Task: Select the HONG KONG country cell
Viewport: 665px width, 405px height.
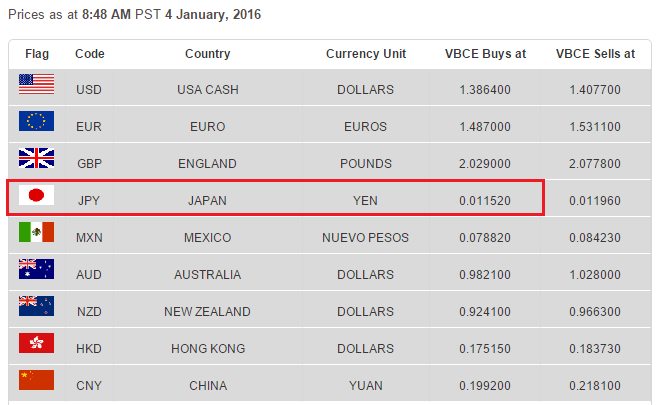Action: (x=208, y=349)
